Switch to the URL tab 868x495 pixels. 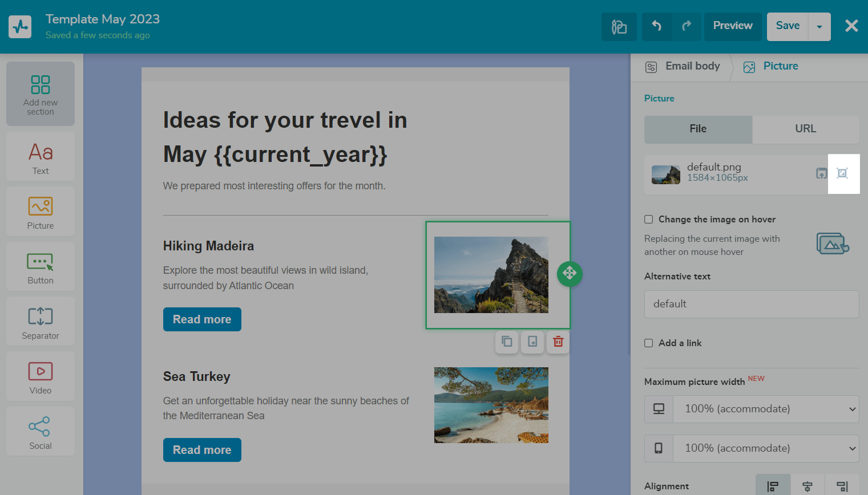click(x=805, y=129)
